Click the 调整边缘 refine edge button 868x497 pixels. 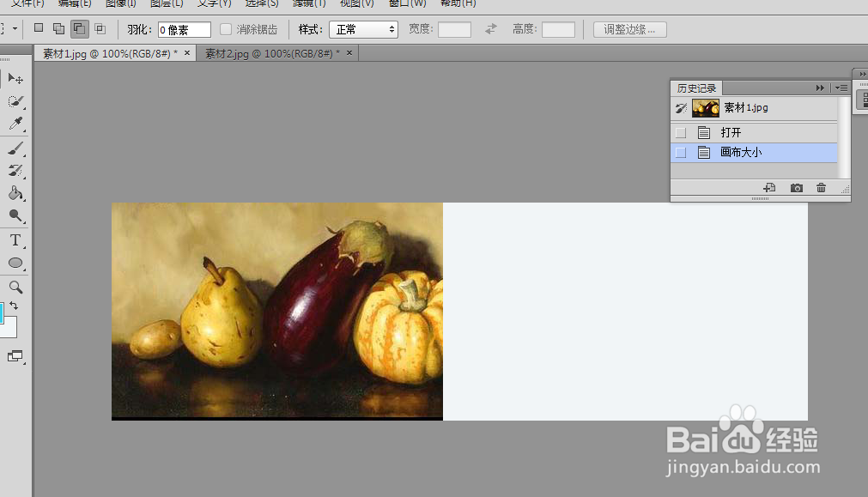coord(629,30)
